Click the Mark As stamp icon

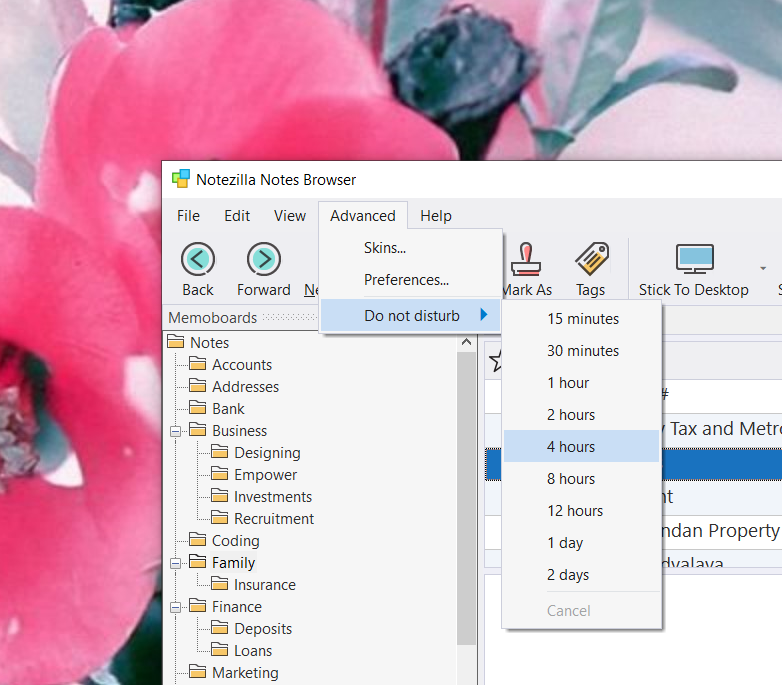[526, 259]
